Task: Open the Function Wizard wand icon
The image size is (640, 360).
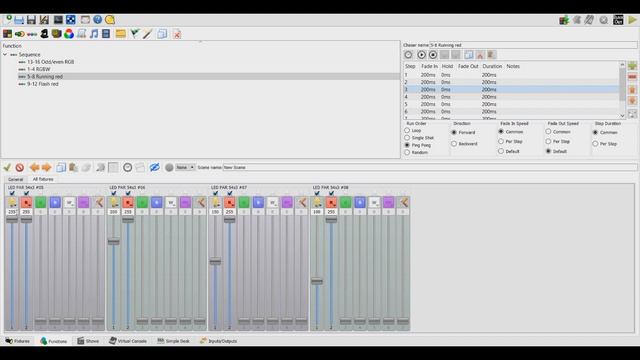Action: [147, 34]
